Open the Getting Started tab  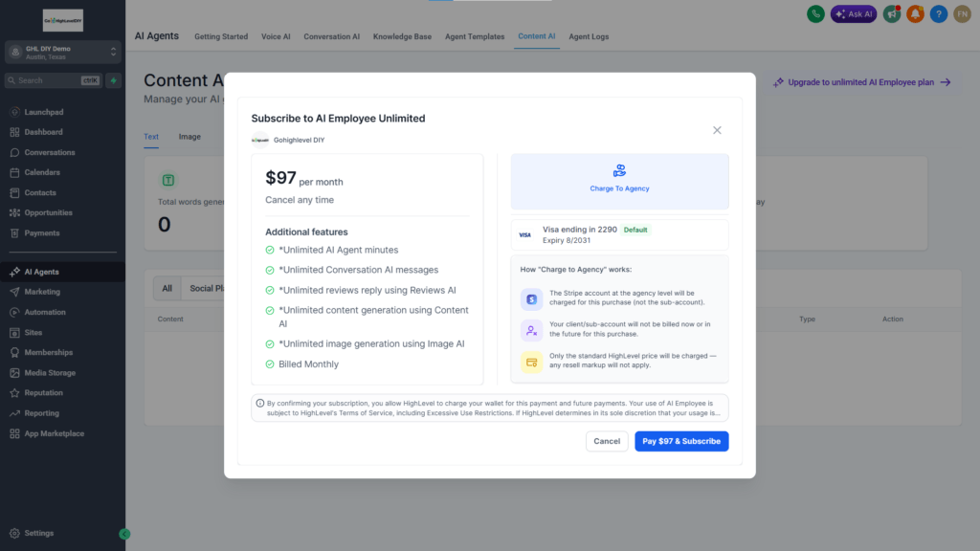pos(221,36)
